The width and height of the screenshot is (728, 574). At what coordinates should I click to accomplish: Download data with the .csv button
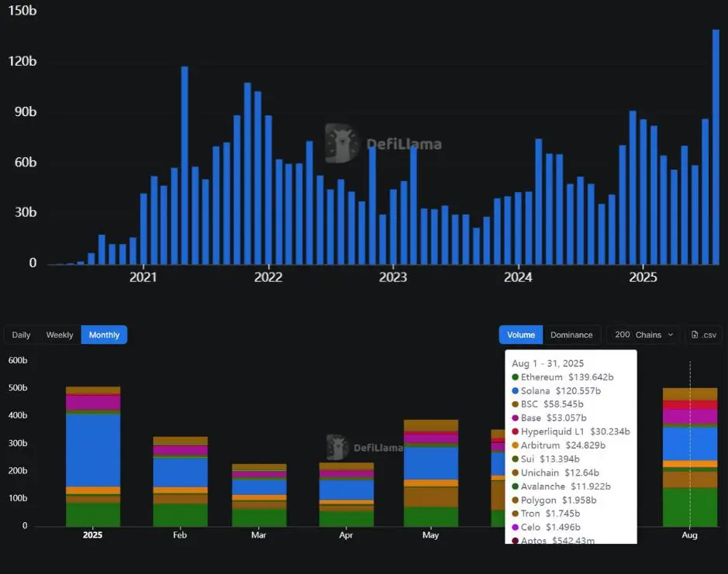pos(704,335)
